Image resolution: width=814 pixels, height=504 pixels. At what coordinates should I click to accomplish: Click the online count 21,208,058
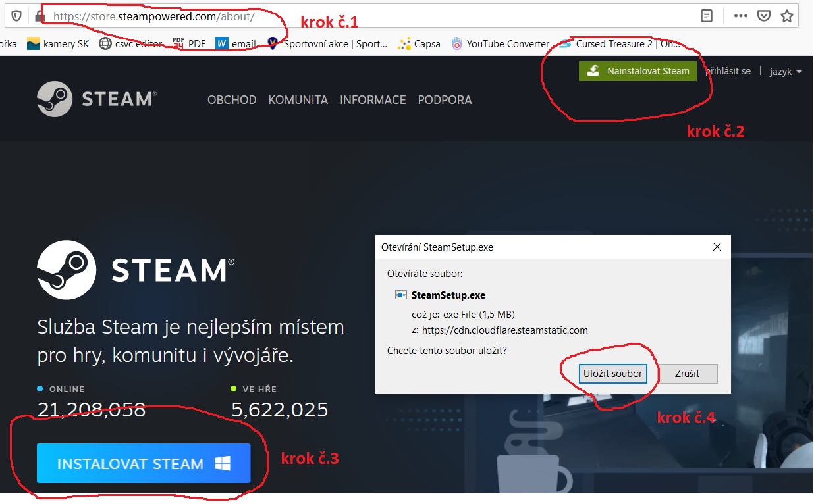pyautogui.click(x=92, y=409)
